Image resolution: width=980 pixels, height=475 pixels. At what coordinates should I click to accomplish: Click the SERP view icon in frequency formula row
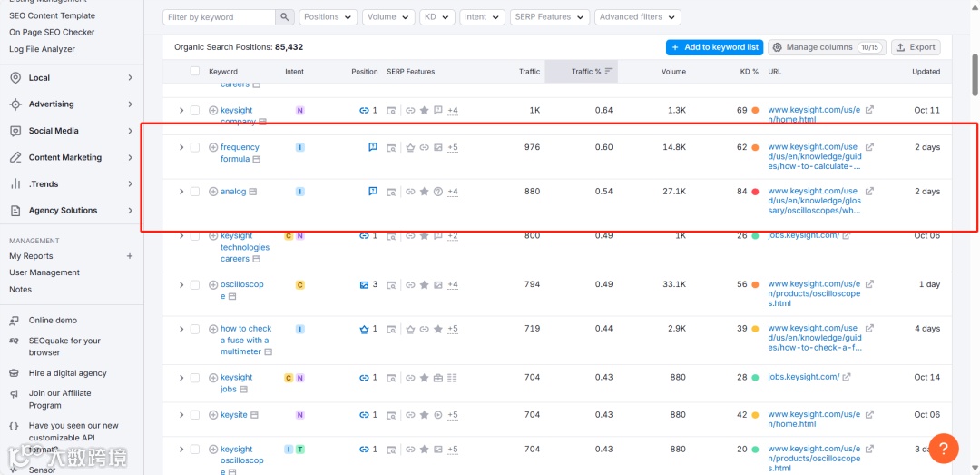(391, 148)
